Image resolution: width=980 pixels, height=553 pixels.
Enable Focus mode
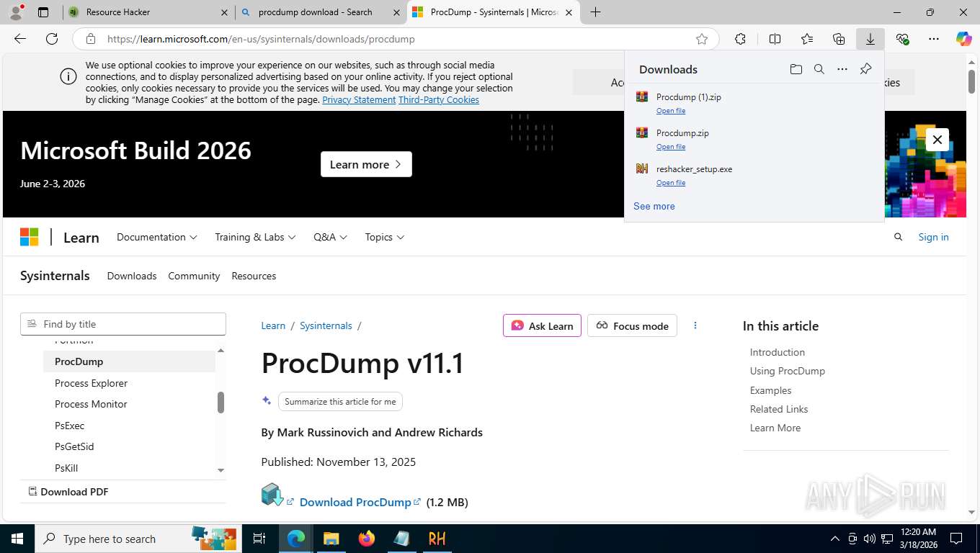(x=632, y=325)
